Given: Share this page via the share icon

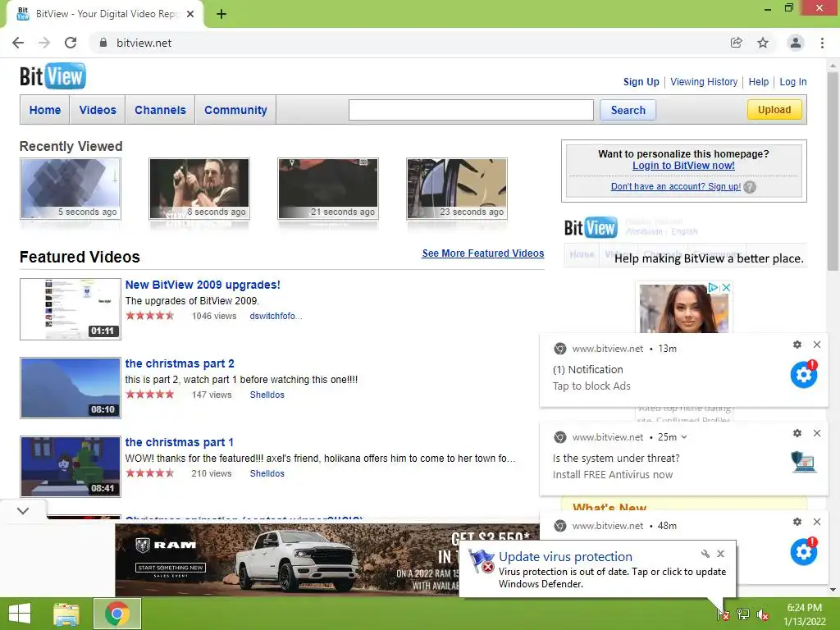Looking at the screenshot, I should point(736,43).
